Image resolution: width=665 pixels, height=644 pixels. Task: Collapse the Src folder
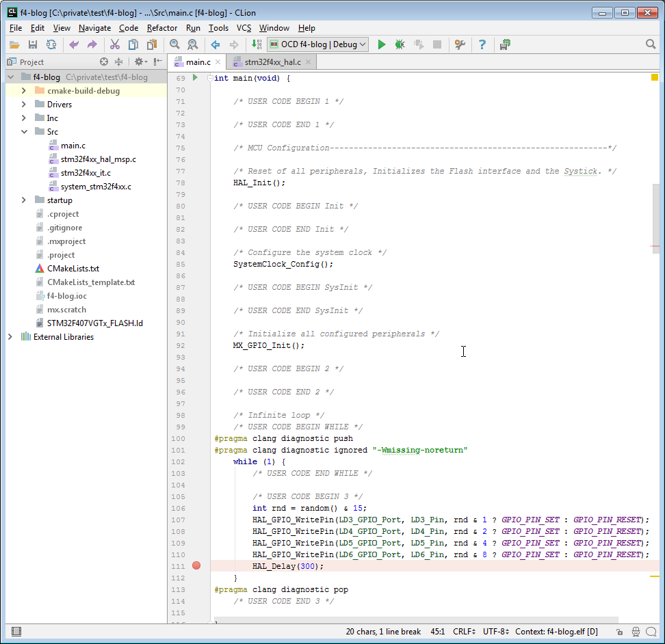(x=24, y=132)
